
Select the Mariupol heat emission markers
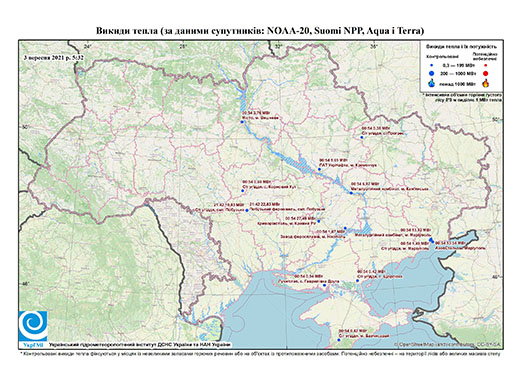pyautogui.click(x=431, y=240)
